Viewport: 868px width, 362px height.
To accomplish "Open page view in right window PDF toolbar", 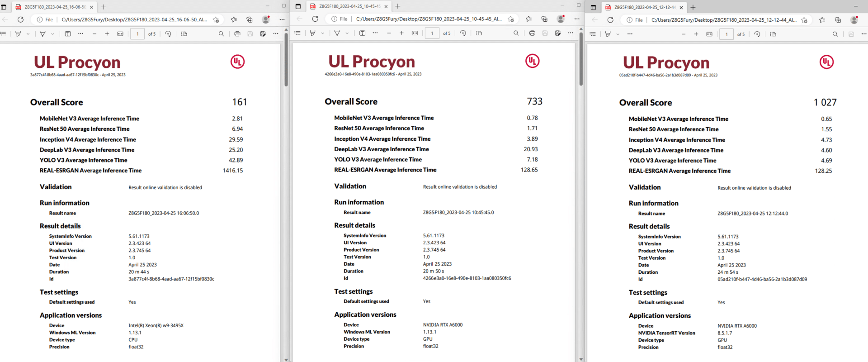I will click(773, 34).
